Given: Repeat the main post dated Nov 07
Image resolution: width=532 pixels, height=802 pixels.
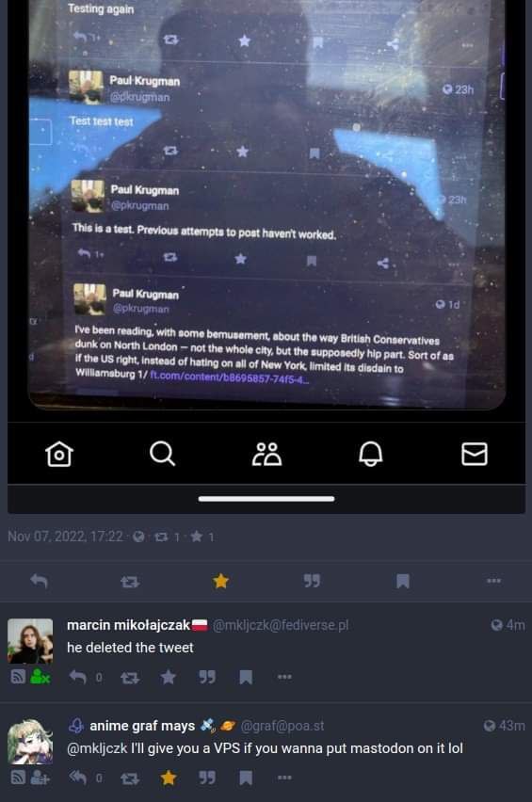Looking at the screenshot, I should click(129, 581).
